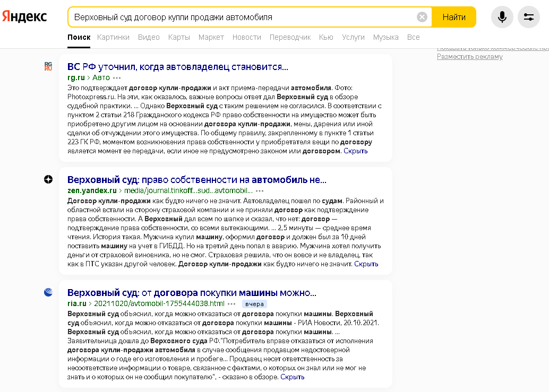Expand the Все services menu
549x392 pixels.
coord(413,37)
